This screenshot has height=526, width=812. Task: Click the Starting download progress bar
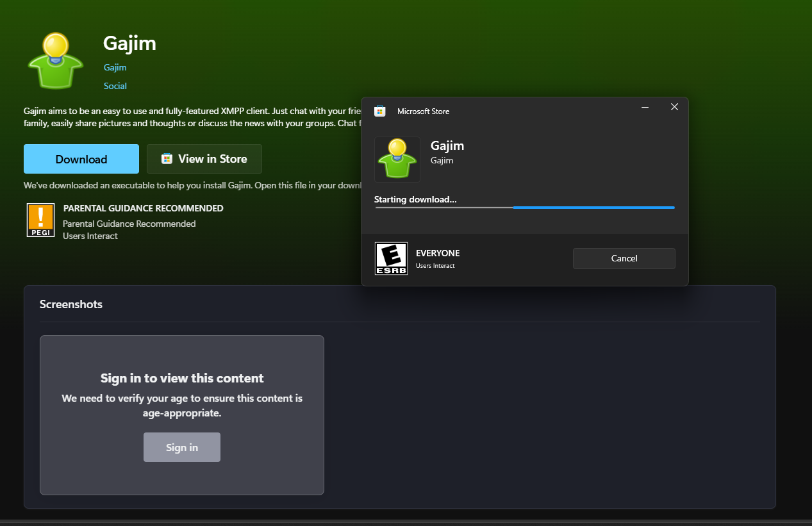coord(524,208)
